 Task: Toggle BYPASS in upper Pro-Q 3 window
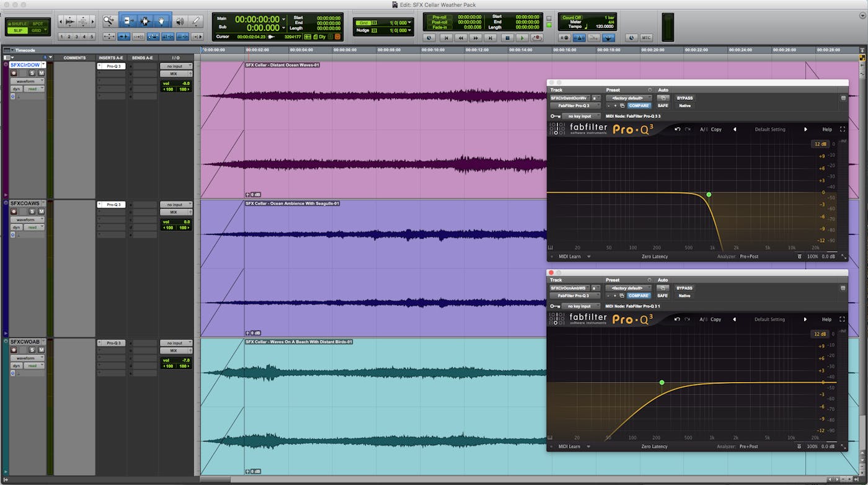pyautogui.click(x=684, y=98)
